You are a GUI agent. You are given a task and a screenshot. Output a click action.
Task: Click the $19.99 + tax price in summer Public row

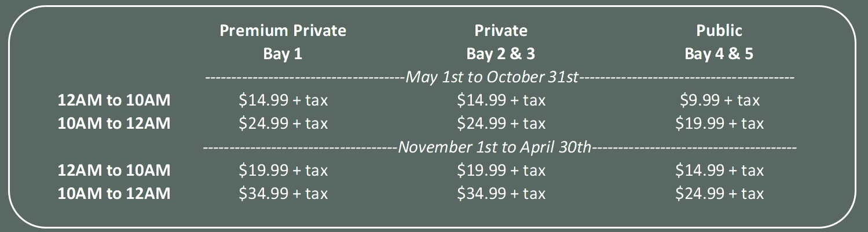click(x=719, y=124)
